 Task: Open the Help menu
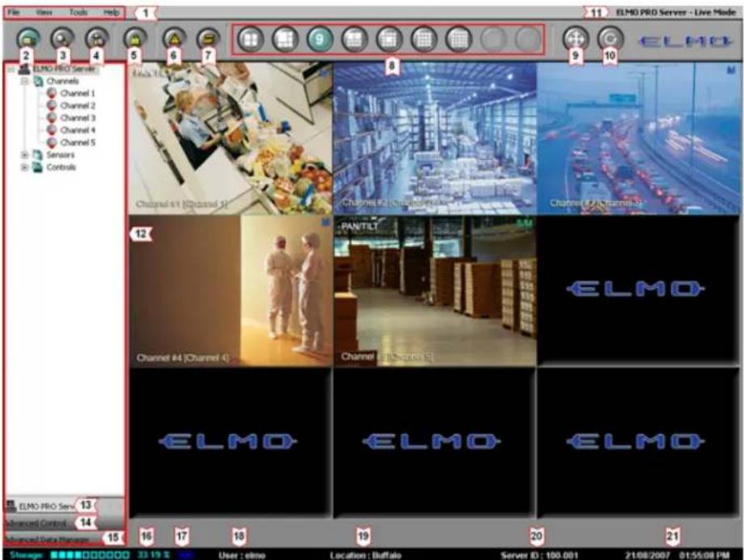112,12
